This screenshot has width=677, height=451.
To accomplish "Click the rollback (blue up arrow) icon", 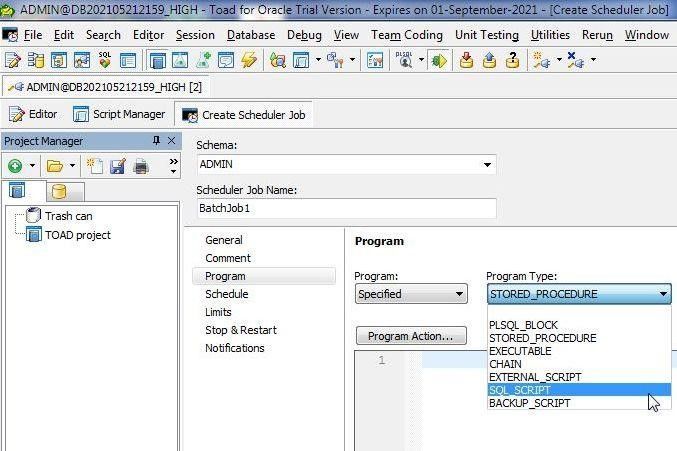I will pos(489,60).
